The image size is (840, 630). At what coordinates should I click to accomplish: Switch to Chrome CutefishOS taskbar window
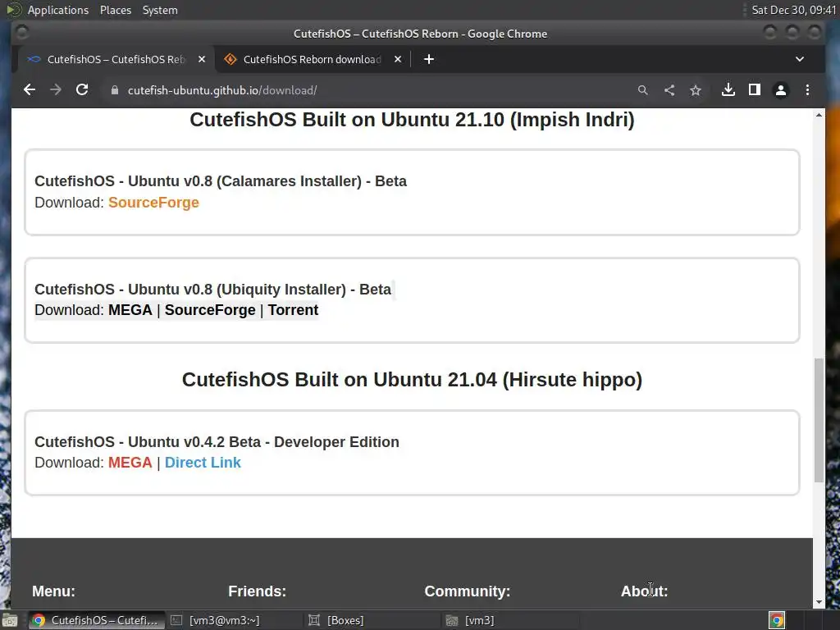point(97,620)
